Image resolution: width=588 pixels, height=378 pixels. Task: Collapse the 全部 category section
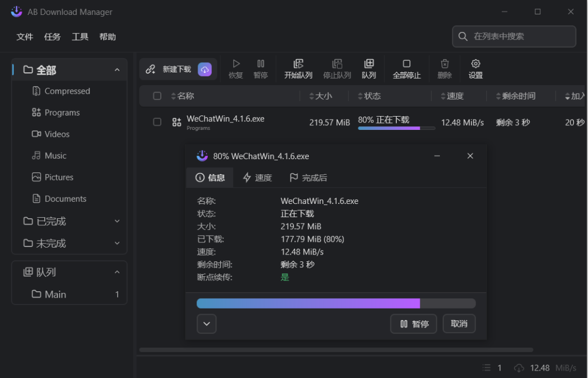coord(117,70)
